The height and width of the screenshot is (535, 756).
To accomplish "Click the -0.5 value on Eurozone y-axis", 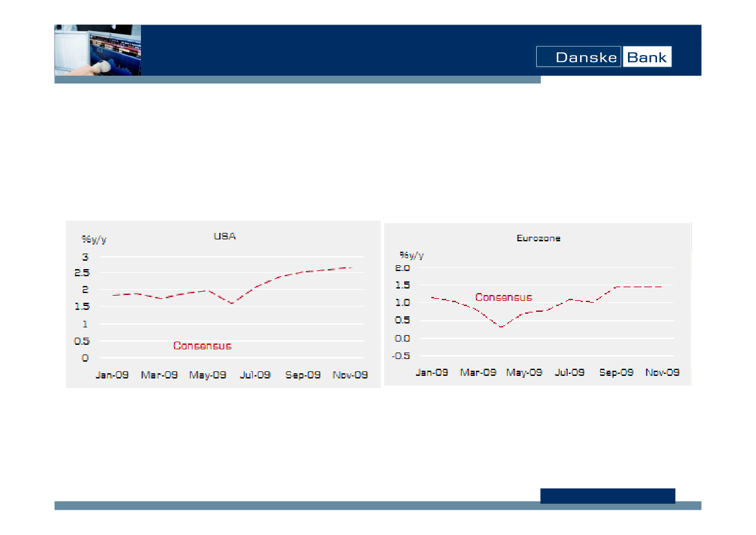I will 402,356.
